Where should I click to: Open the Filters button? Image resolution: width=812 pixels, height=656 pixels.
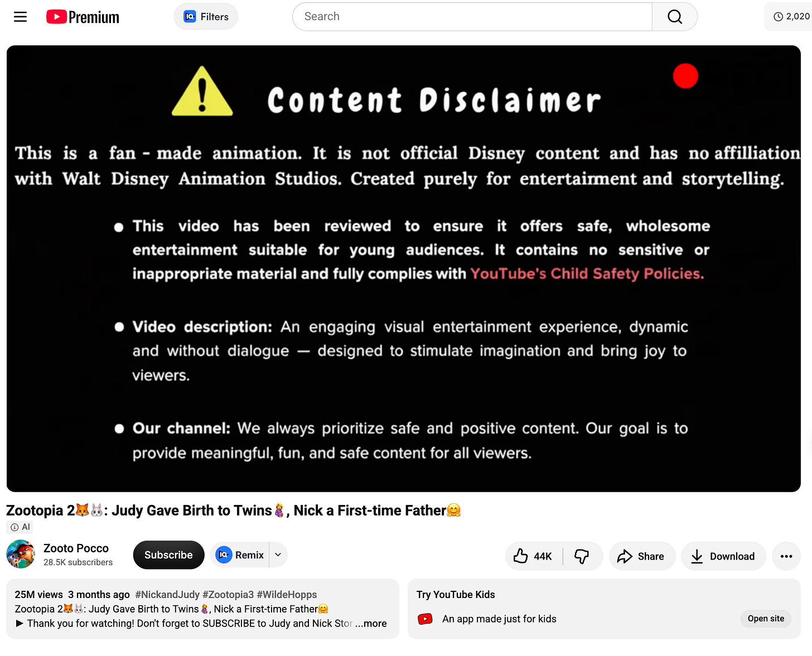click(206, 17)
